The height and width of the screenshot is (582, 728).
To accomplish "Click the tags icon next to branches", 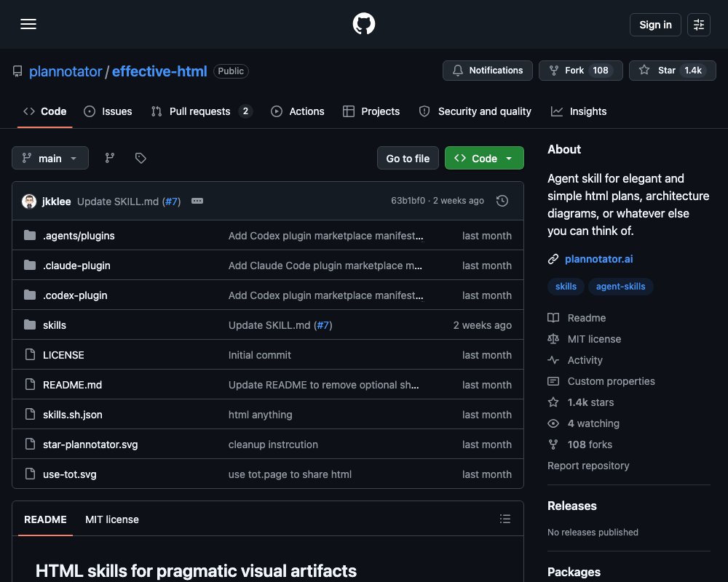I will (x=141, y=159).
